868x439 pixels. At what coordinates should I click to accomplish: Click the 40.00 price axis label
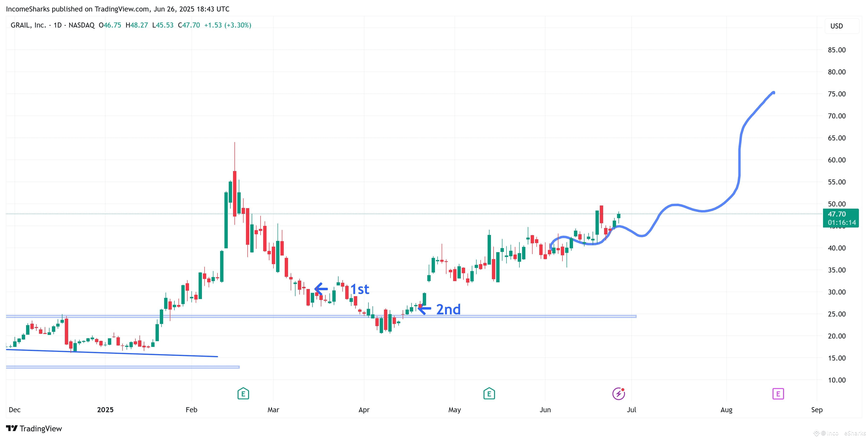tap(837, 248)
